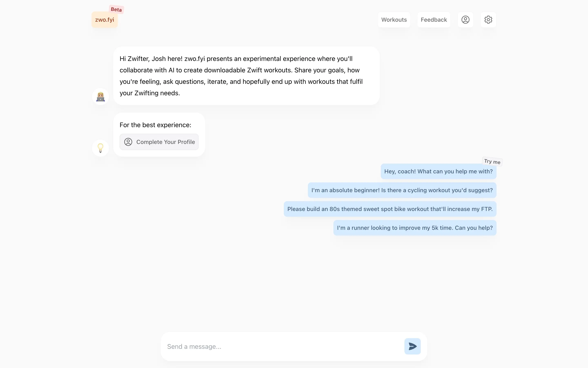Click the zwo.fyi logo

click(105, 20)
